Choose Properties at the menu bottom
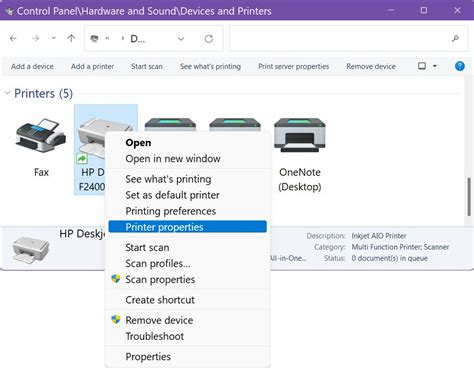The width and height of the screenshot is (474, 368). [x=187, y=356]
